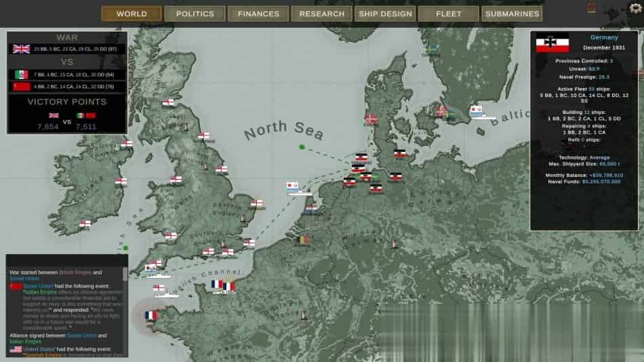This screenshot has width=644, height=362.
Task: Select the Danish flag on Jutland's west coast
Action: (x=371, y=119)
